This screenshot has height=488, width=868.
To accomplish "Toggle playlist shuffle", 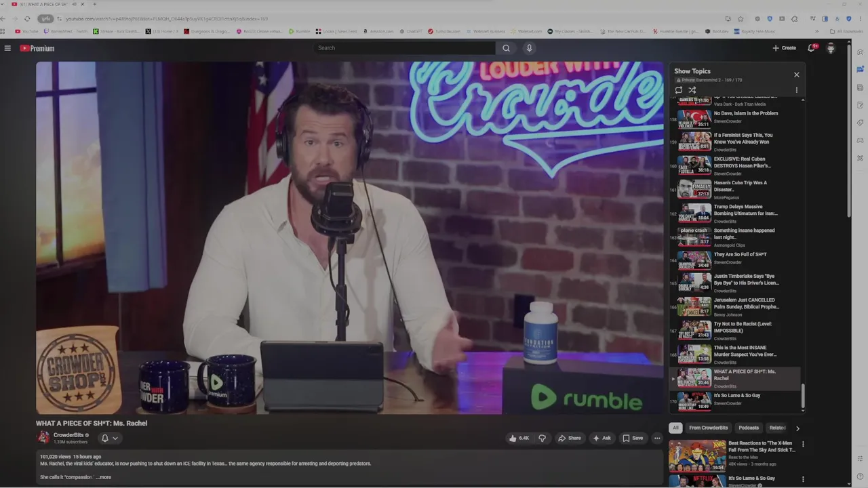I will (692, 90).
